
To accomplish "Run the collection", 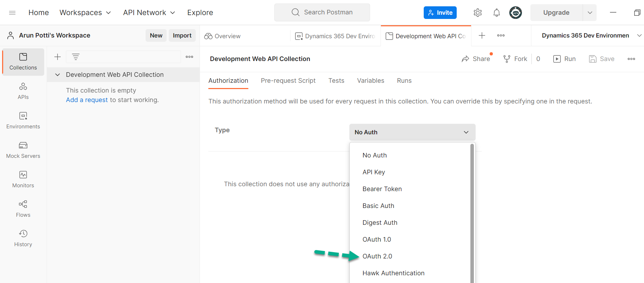I will tap(564, 59).
